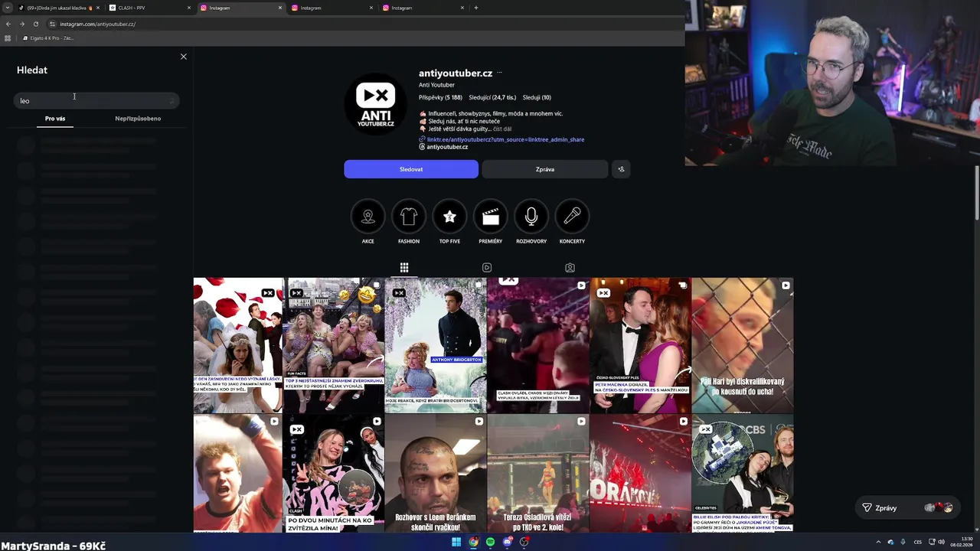The height and width of the screenshot is (551, 980).
Task: Close the search panel with the X icon
Action: coord(183,57)
